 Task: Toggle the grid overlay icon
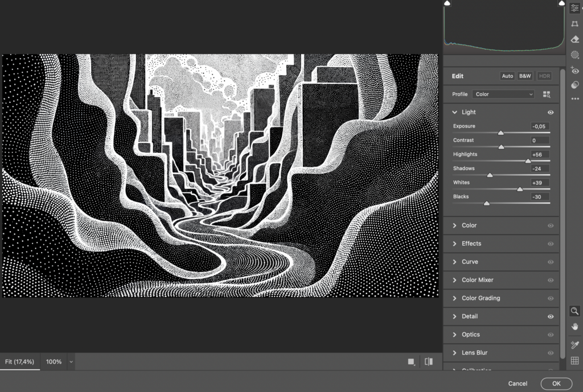click(x=574, y=360)
